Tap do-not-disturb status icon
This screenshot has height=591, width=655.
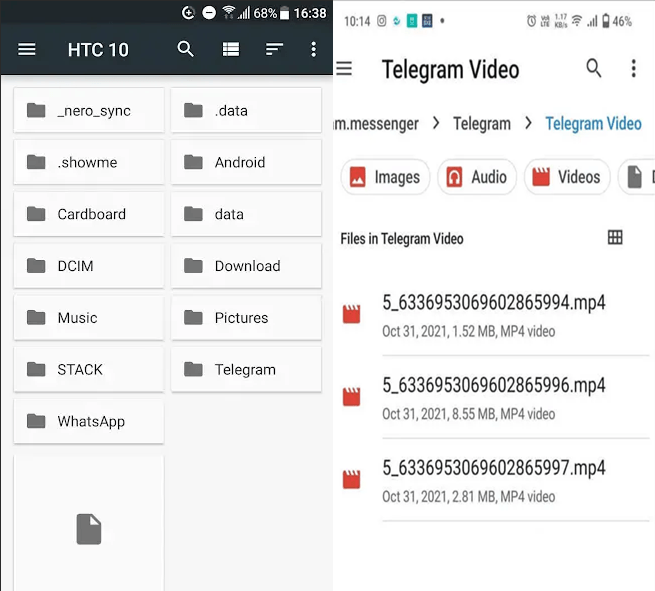tap(209, 13)
